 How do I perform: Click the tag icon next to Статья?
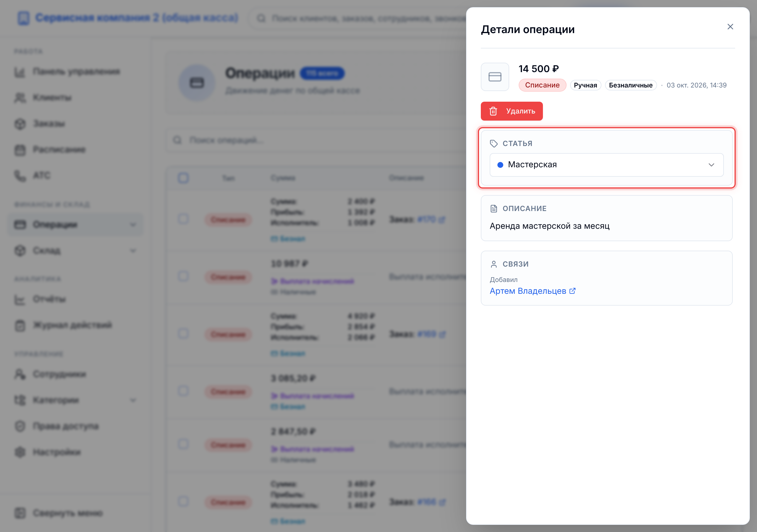coord(494,143)
